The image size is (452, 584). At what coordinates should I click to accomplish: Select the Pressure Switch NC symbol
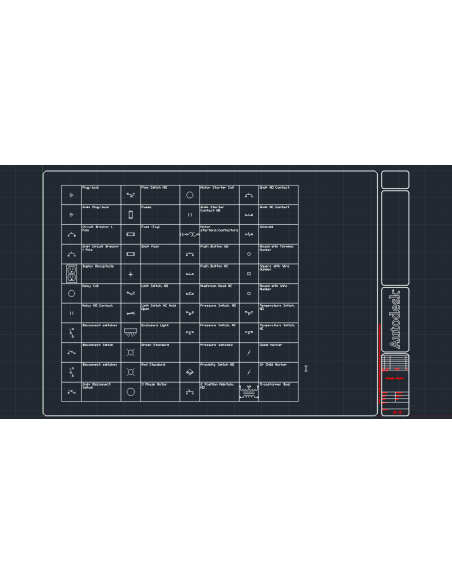(x=190, y=333)
